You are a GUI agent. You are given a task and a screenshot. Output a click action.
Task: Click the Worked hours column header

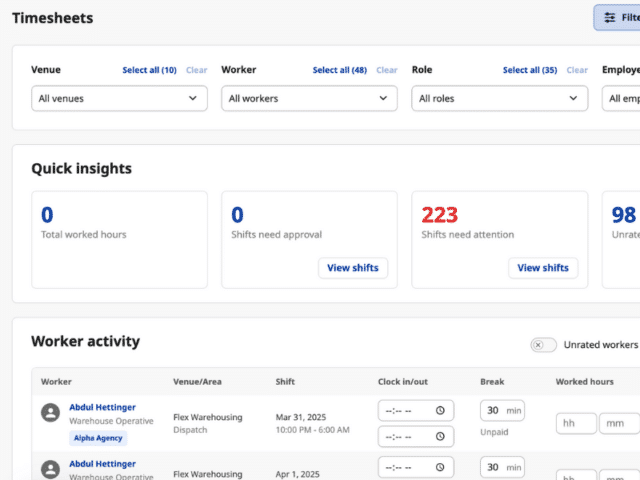point(584,382)
